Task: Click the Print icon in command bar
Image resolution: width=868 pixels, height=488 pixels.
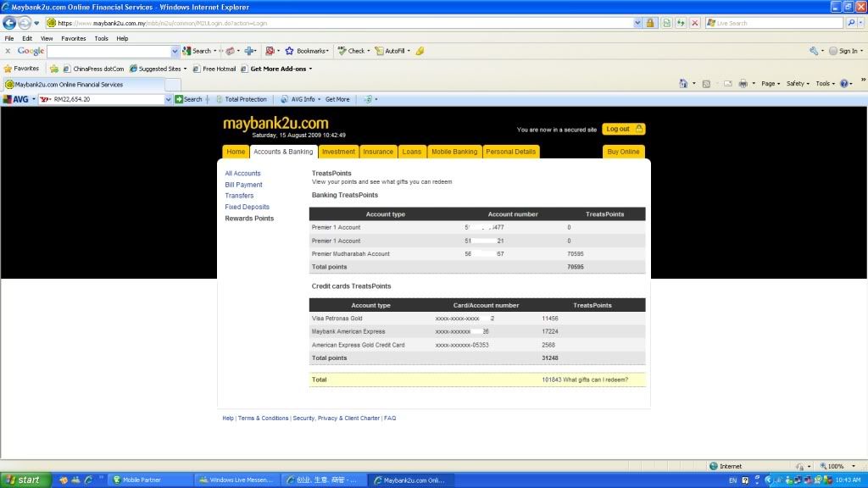Action: point(743,84)
